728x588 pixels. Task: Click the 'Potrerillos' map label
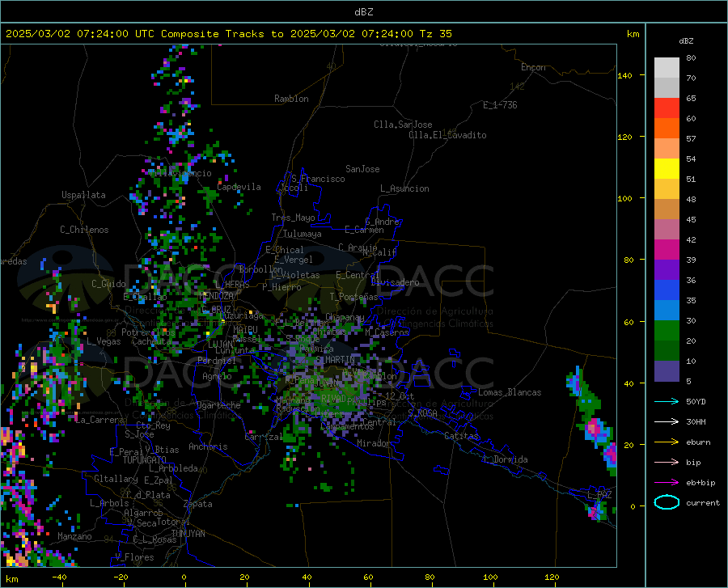[x=148, y=332]
